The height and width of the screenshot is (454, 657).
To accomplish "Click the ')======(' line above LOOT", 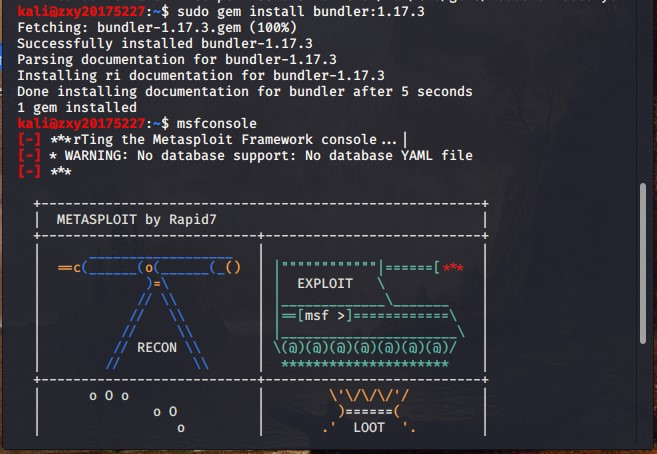I will click(369, 412).
